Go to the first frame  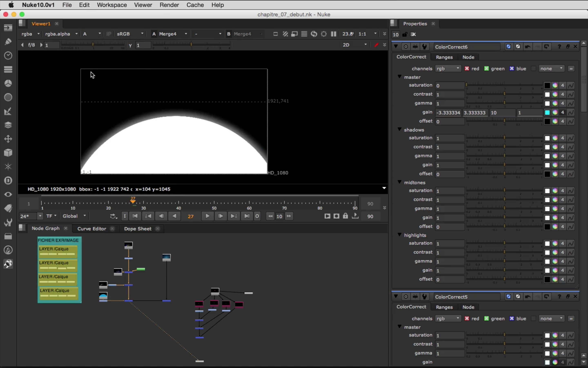135,216
